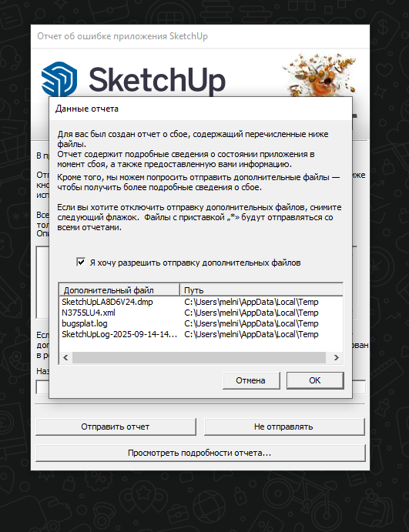
Task: Select SketchUpLA8D6V24.dmp file row
Action: 201,302
